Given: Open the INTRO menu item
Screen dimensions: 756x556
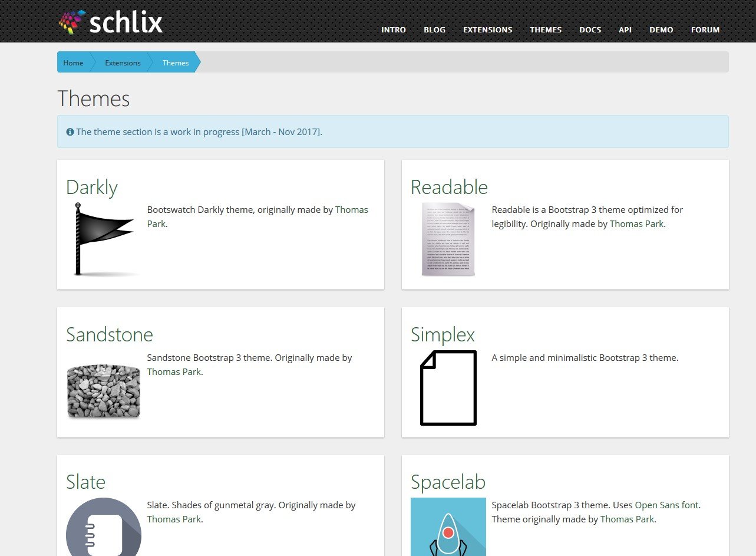Looking at the screenshot, I should [x=394, y=29].
